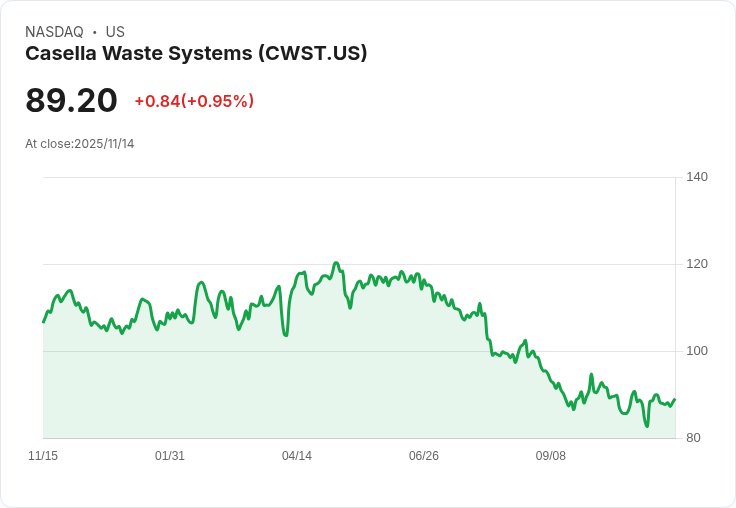Click the 140 price axis label
The height and width of the screenshot is (508, 736).
tap(697, 177)
